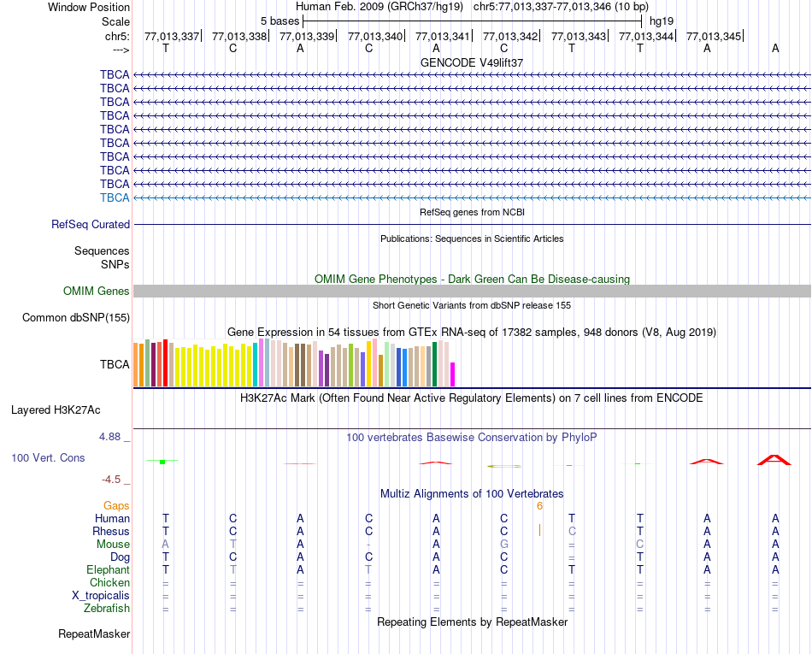Click the dark green bar in GTEx chart
This screenshot has height=654, width=812.
(434, 364)
